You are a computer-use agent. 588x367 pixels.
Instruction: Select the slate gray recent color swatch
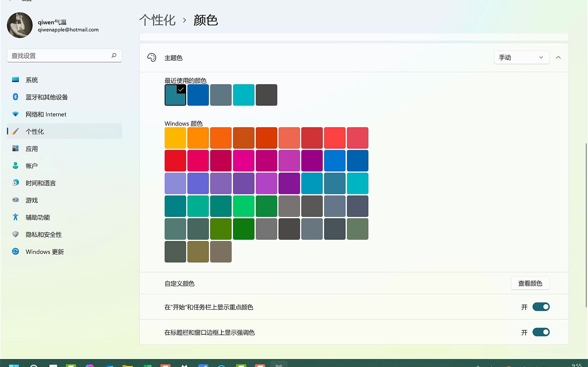pos(221,95)
